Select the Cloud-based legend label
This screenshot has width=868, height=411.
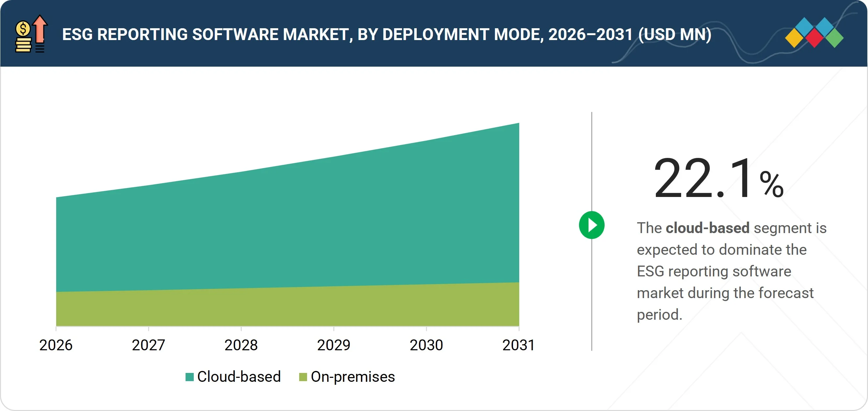coord(239,377)
